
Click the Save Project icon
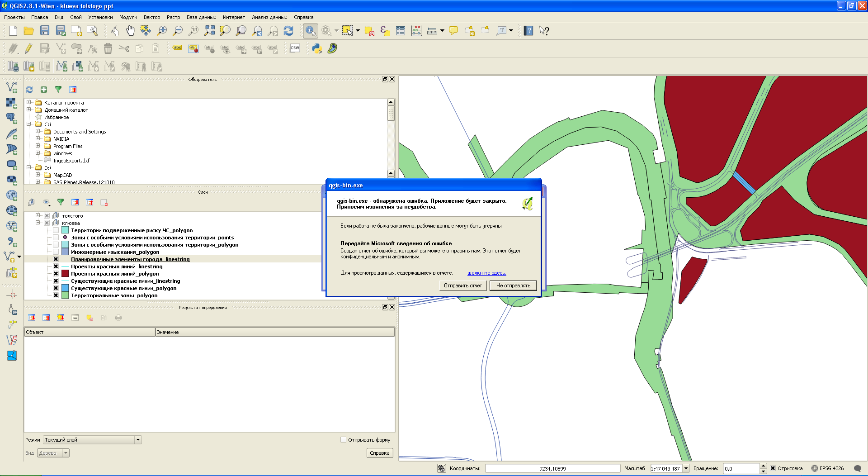(44, 31)
